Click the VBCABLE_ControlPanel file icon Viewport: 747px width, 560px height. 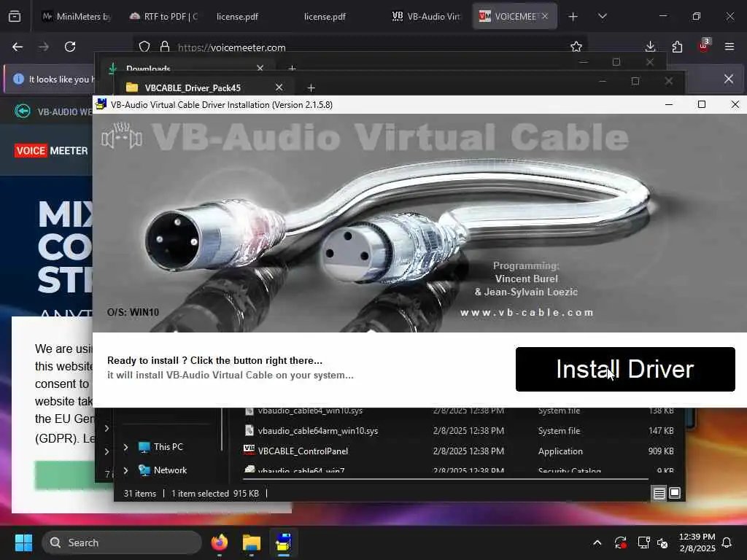249,451
